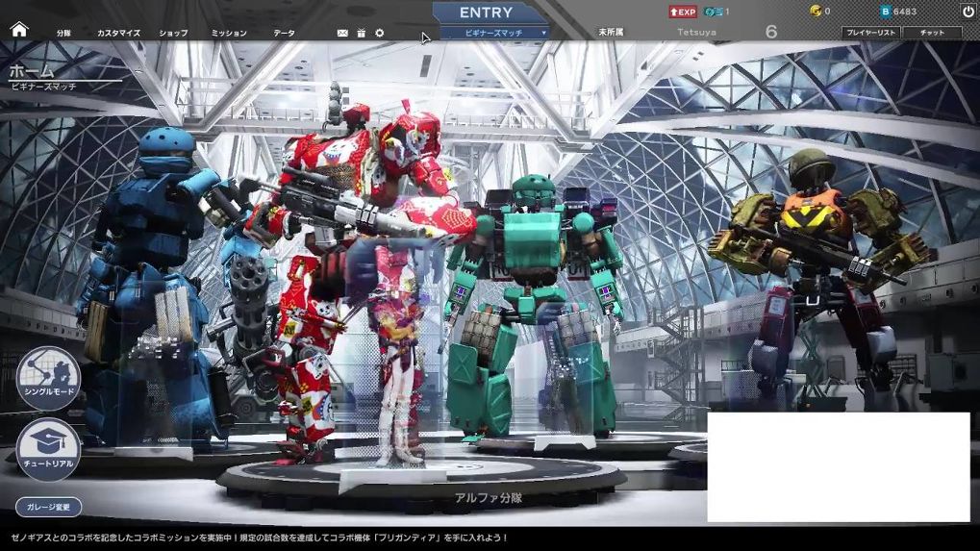Expand the ビギナーズマッチ match type dropdown
Screen dimensions: 980x551
pos(494,33)
